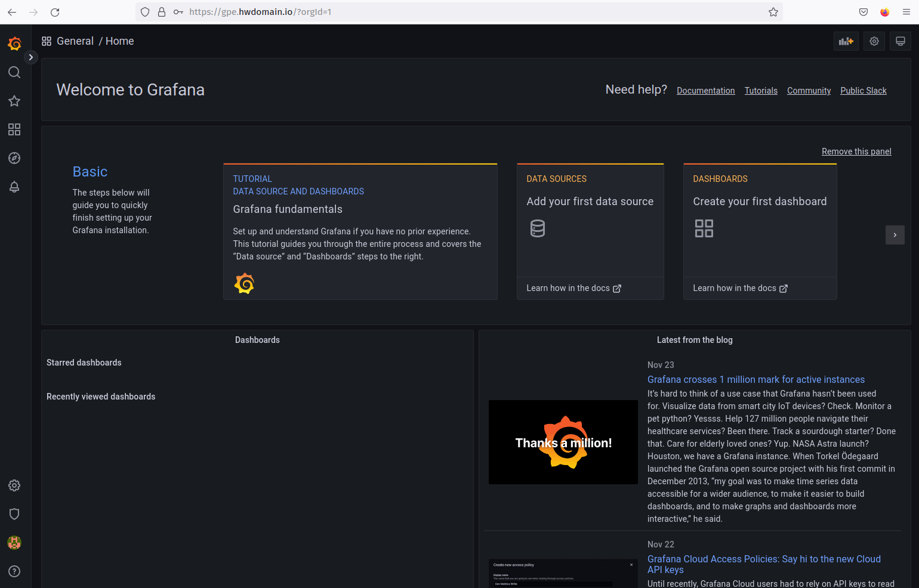
Task: Open the Dashboards grid icon in sidebar
Action: [x=14, y=129]
